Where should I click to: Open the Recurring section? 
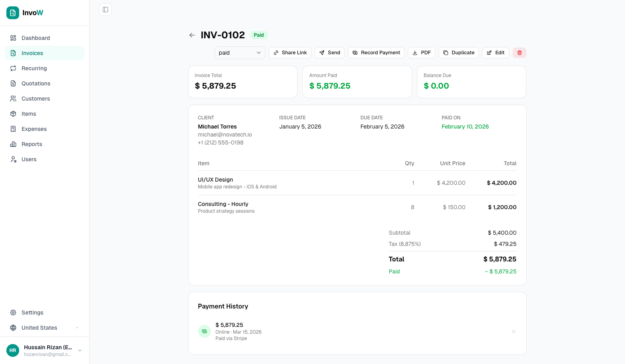tap(44, 68)
